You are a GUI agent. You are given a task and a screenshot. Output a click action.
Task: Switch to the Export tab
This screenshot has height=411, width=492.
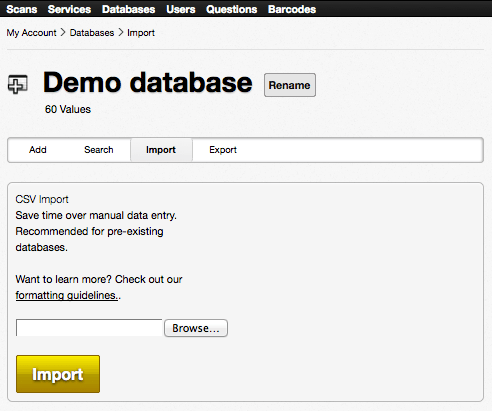pos(223,150)
